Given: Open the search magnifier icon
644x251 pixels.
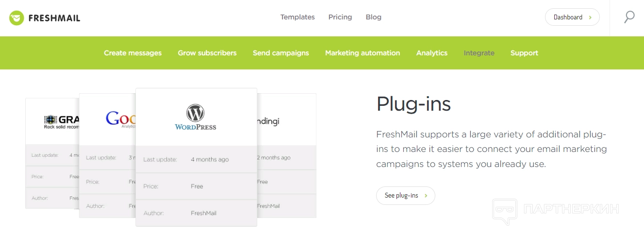Looking at the screenshot, I should pos(629,17).
